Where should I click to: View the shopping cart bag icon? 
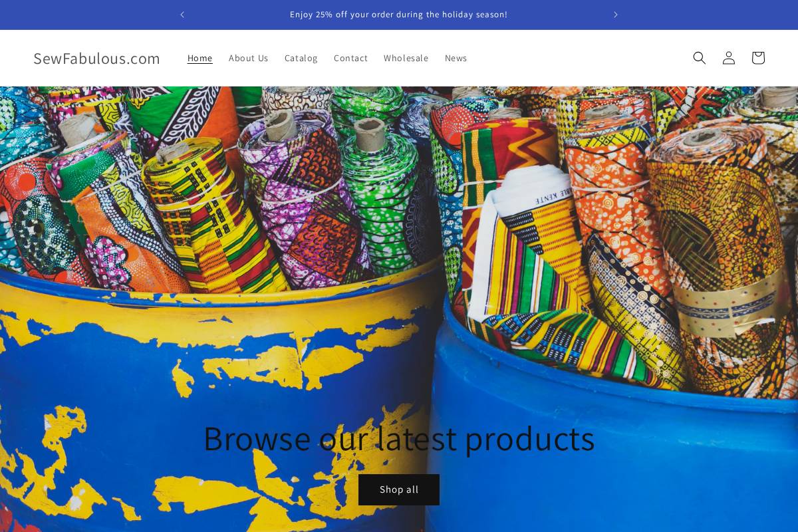tap(758, 58)
